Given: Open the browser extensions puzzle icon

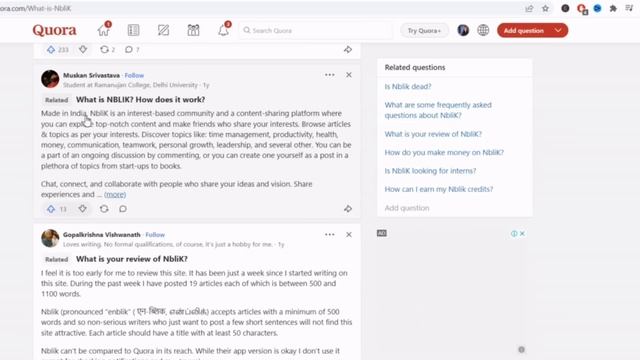Looking at the screenshot, I should click(x=613, y=9).
